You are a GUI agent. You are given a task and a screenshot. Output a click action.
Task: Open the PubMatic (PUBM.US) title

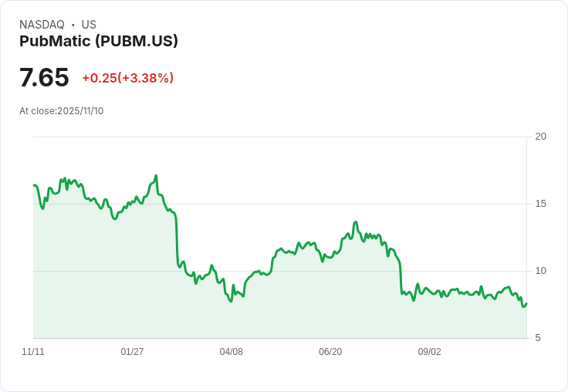click(99, 42)
